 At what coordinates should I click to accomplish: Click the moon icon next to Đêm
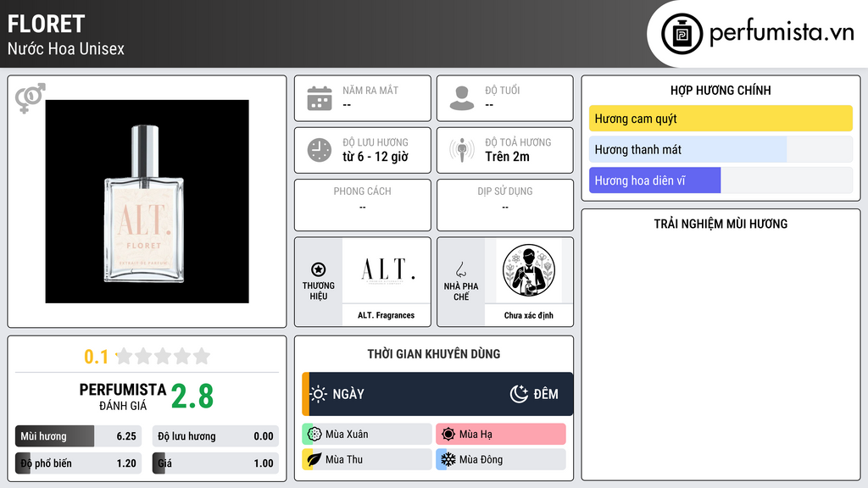point(519,394)
